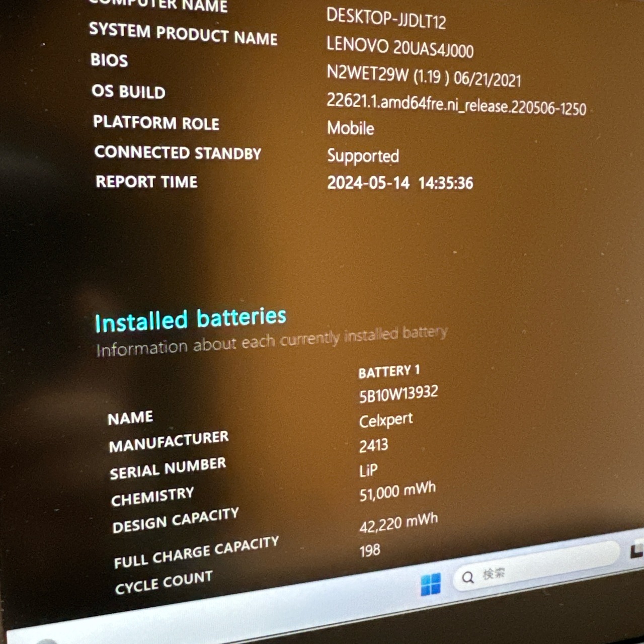This screenshot has height=644, width=644.
Task: Select the connected standby value 'Supported'
Action: [363, 156]
